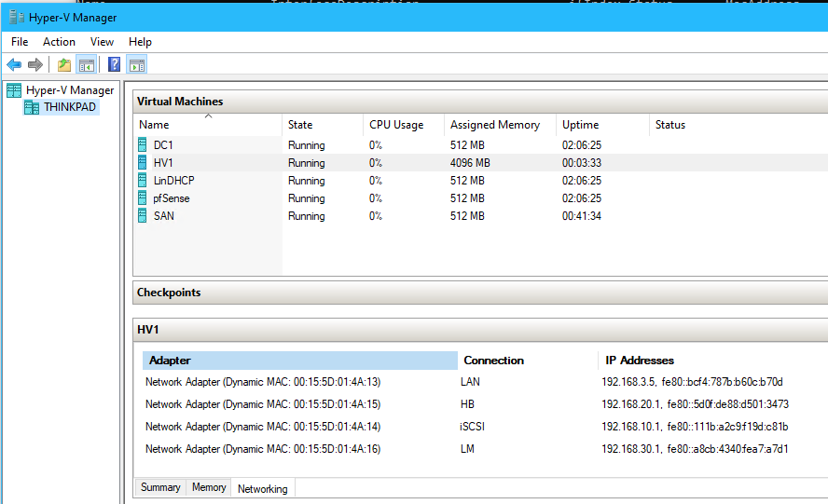Open the Action menu

[59, 42]
